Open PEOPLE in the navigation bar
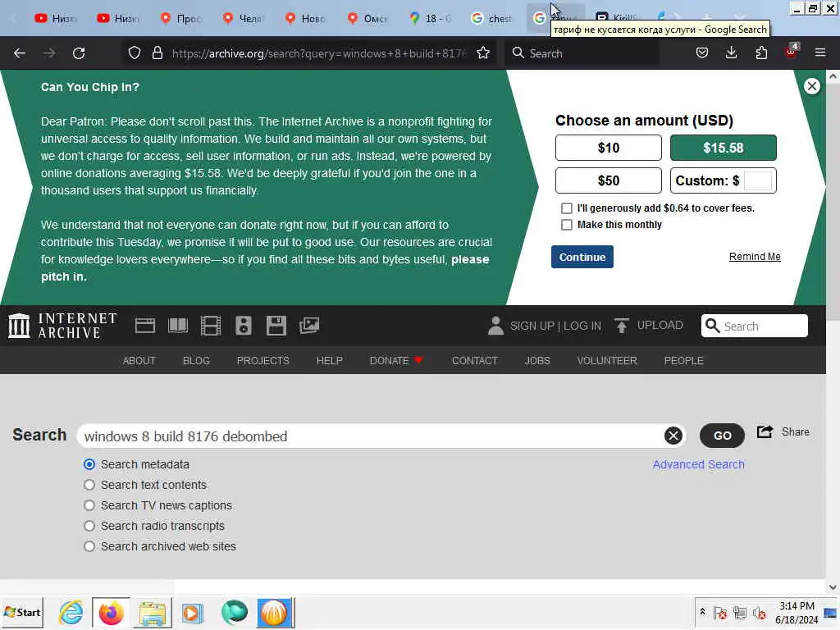The width and height of the screenshot is (840, 630). coord(683,361)
